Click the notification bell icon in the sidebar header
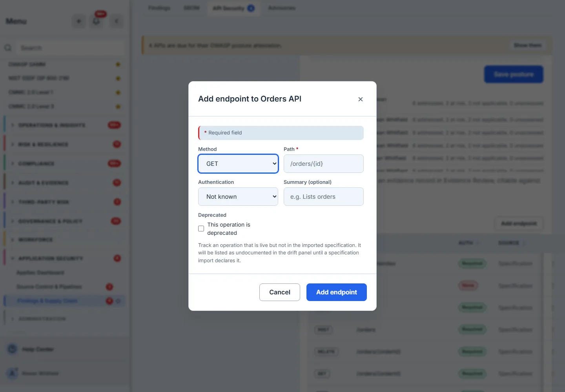Image resolution: width=565 pixels, height=392 pixels. coord(97,21)
